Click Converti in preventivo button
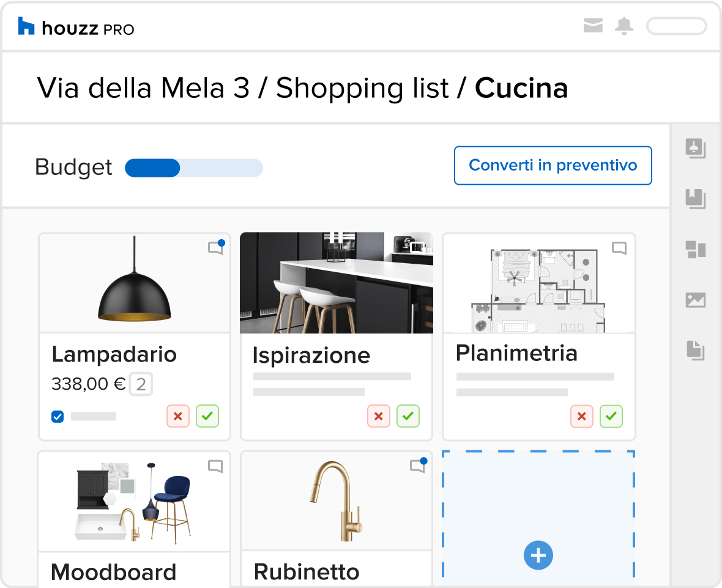Screen dimensions: 722x588 coord(553,165)
